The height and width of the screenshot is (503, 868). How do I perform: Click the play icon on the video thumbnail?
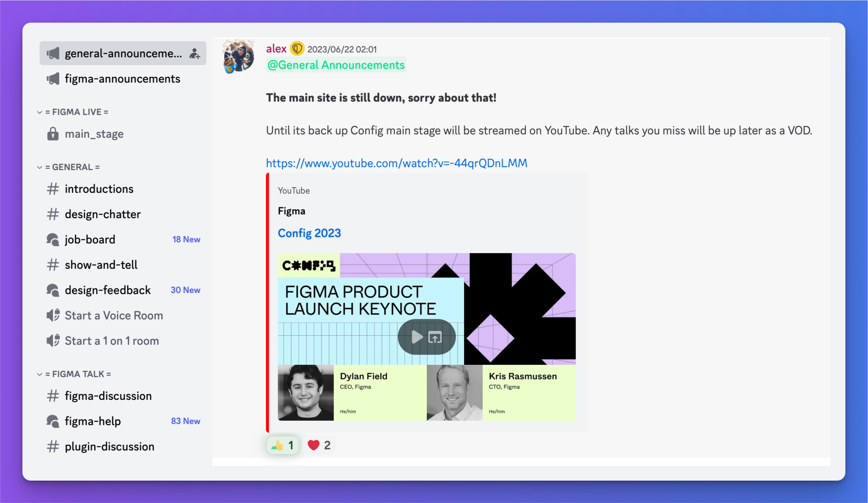(417, 337)
